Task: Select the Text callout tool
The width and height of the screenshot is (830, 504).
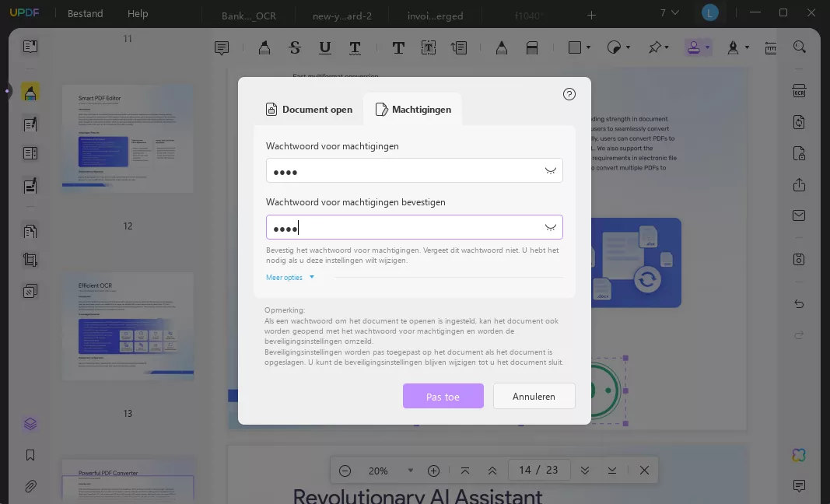Action: coord(459,47)
